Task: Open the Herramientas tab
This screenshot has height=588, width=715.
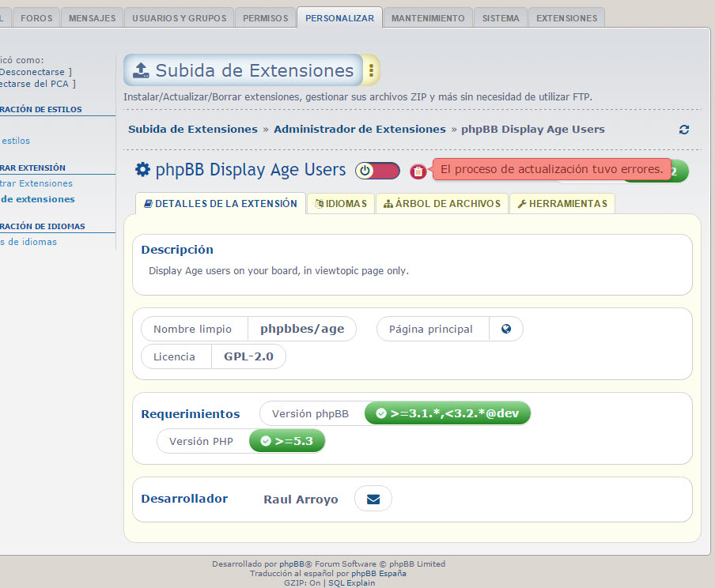Action: point(562,204)
